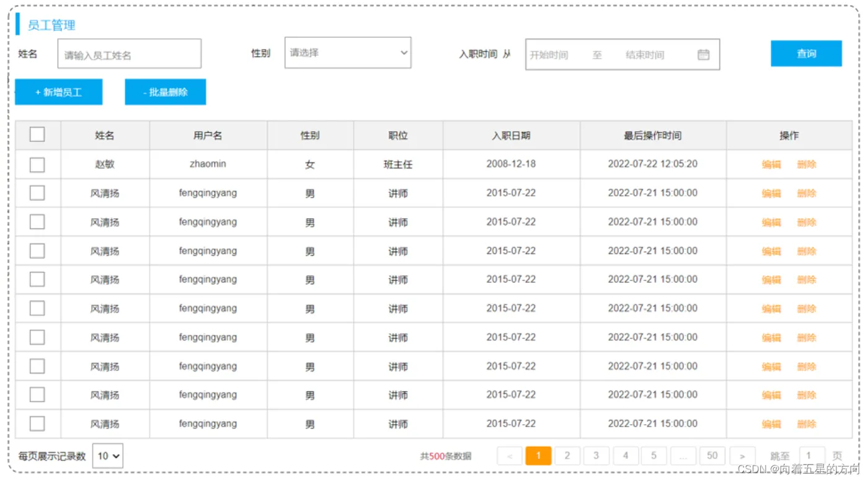This screenshot has height=480, width=868.
Task: Click the 开始时间 start date field
Action: click(x=549, y=55)
